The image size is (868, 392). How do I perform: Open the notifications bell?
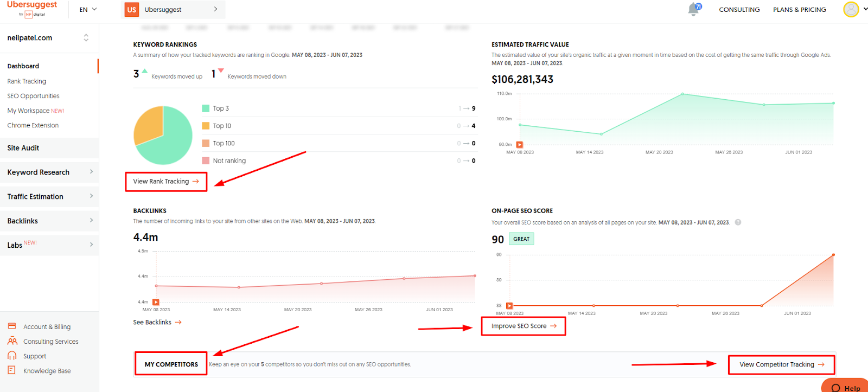(694, 9)
